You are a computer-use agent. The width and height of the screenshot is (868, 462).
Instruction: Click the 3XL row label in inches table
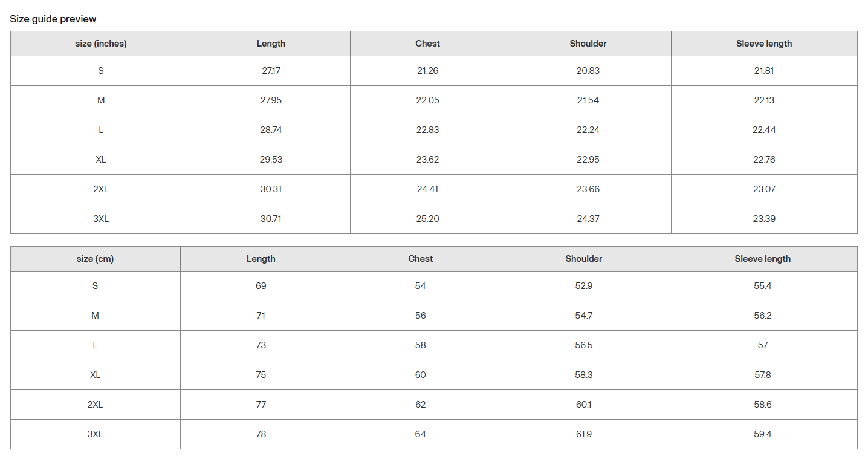[x=101, y=219]
